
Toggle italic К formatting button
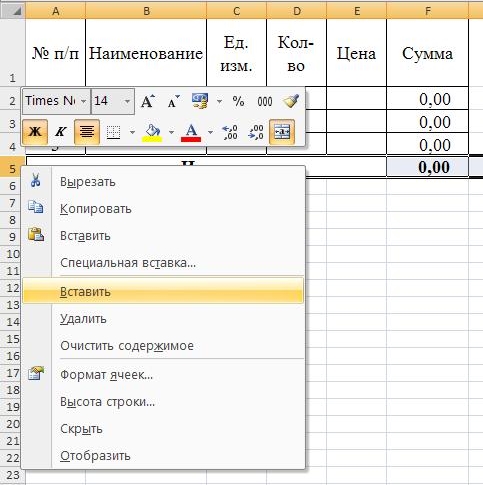[61, 132]
